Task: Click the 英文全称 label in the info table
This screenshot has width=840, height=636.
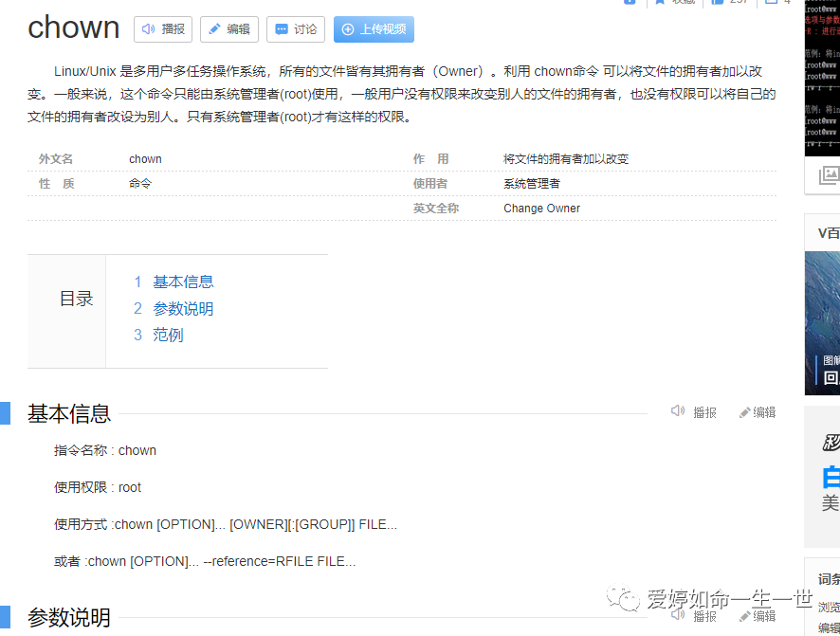Action: tap(436, 209)
